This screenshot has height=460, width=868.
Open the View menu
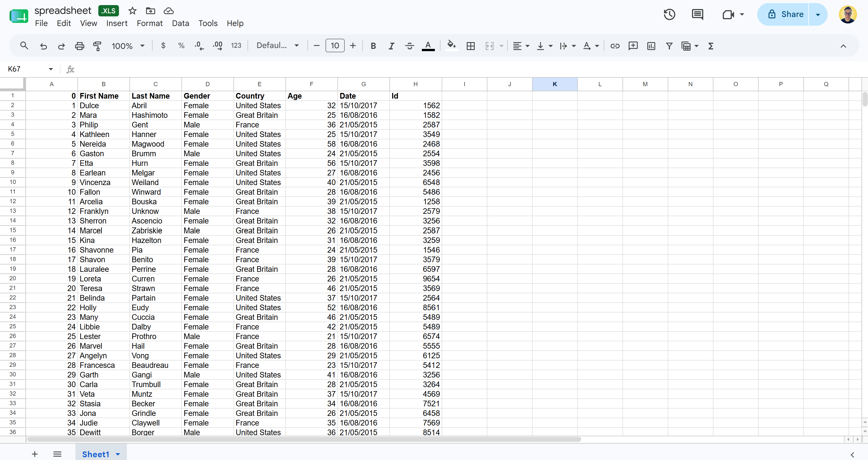(89, 23)
